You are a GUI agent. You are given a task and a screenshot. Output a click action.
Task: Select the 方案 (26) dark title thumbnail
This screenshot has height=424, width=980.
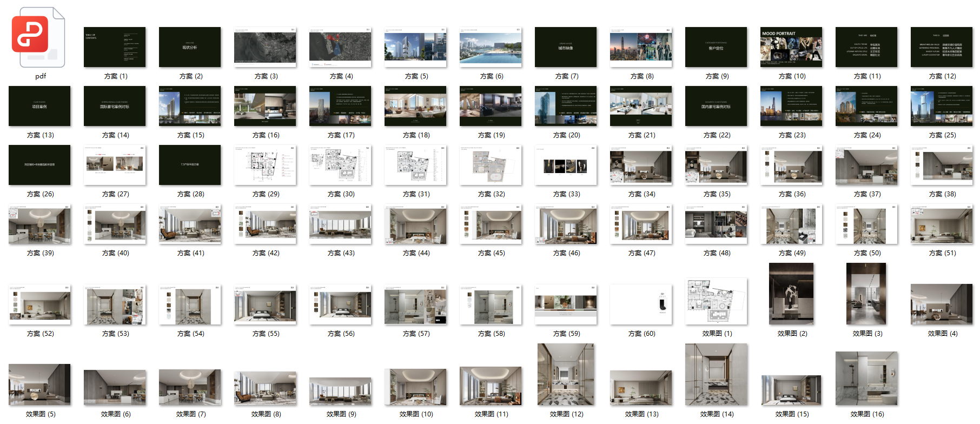(x=39, y=165)
